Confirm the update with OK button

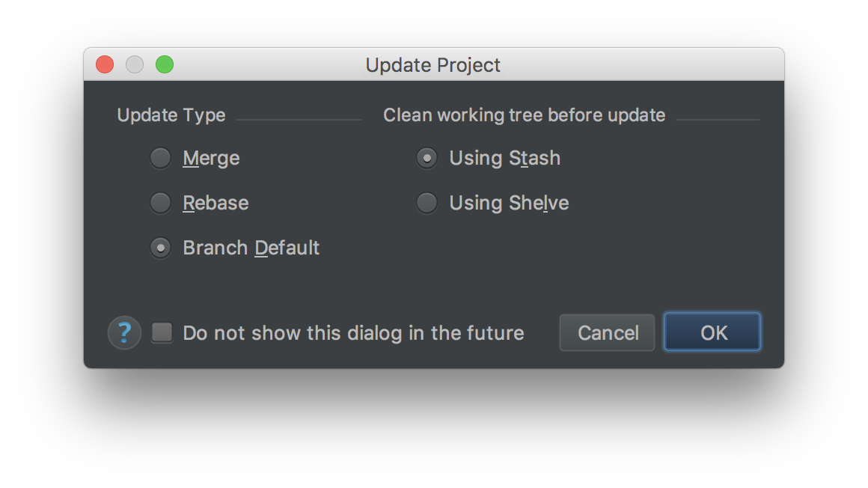click(712, 332)
